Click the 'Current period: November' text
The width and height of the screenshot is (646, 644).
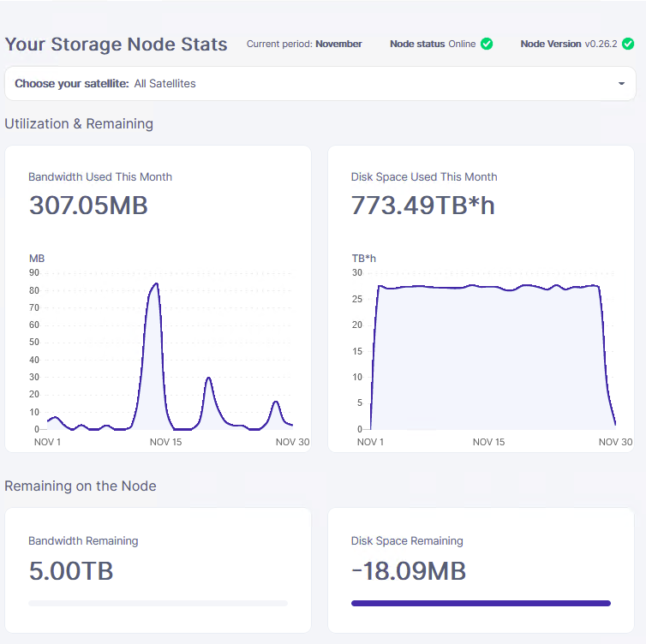(304, 44)
